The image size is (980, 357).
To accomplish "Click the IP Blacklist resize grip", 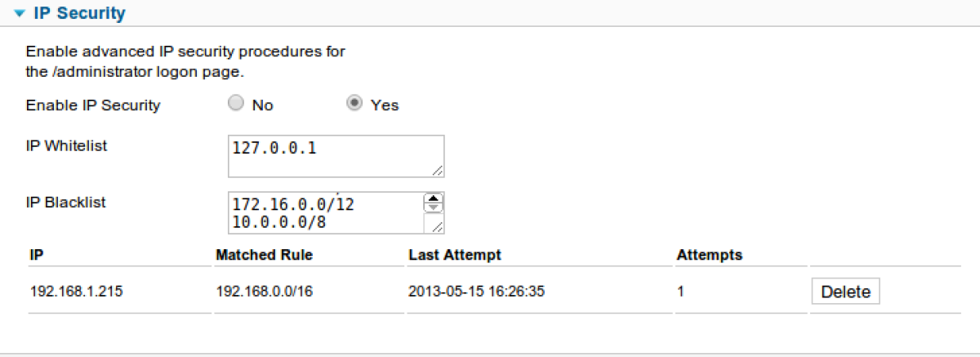I will [x=437, y=226].
